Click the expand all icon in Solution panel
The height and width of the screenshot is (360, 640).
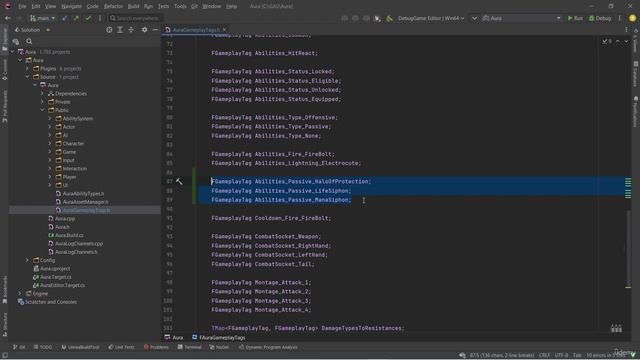[x=120, y=30]
